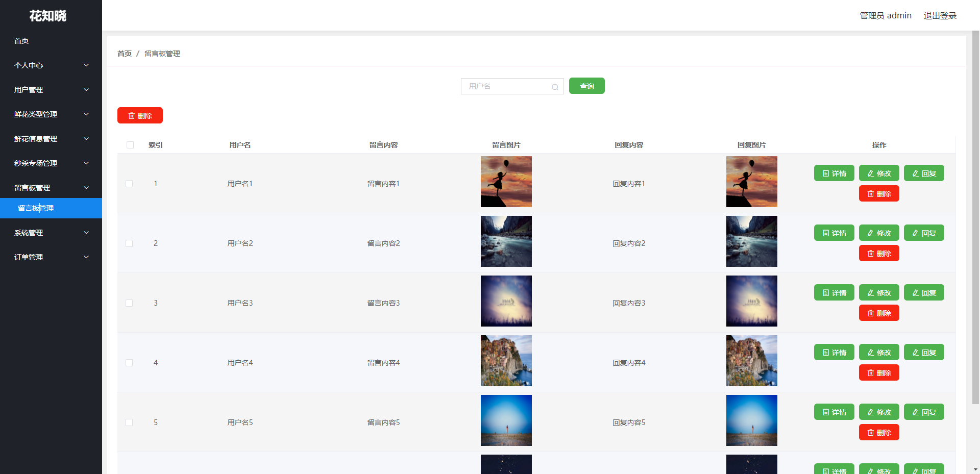This screenshot has width=980, height=474.
Task: Click the red 删除 button for 用户名1 row
Action: pyautogui.click(x=879, y=194)
